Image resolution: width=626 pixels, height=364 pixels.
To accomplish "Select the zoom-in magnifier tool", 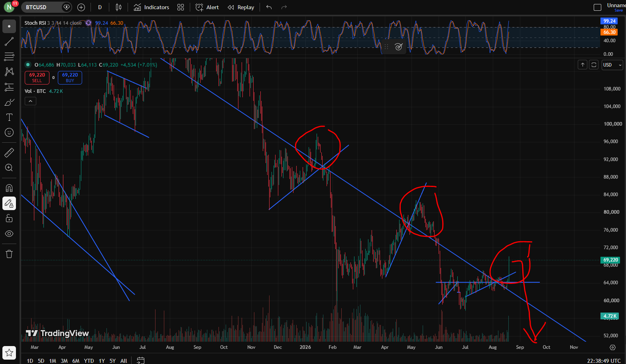I will [9, 168].
